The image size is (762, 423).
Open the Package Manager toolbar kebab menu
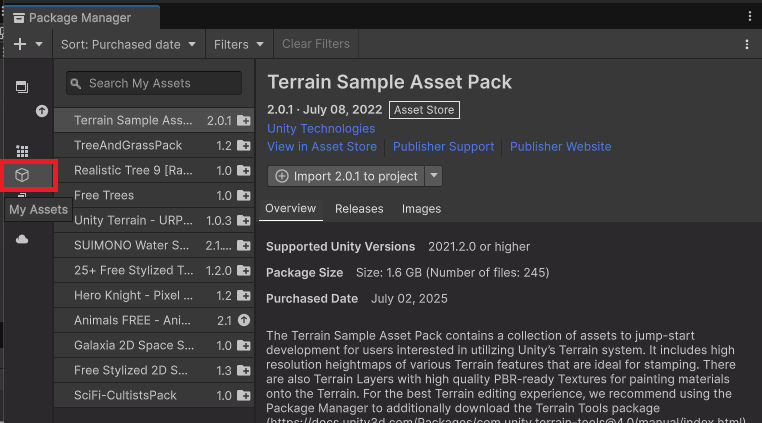point(747,44)
